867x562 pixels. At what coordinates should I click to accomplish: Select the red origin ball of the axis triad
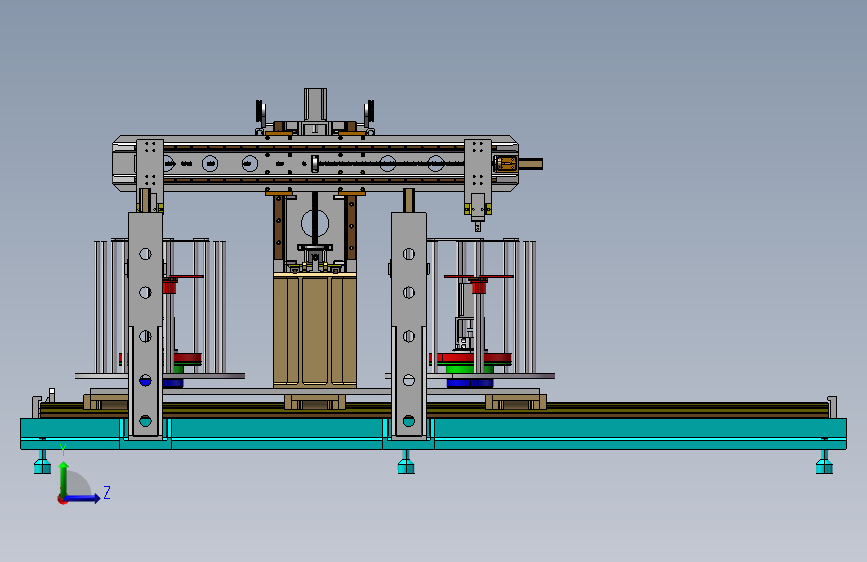coord(62,499)
